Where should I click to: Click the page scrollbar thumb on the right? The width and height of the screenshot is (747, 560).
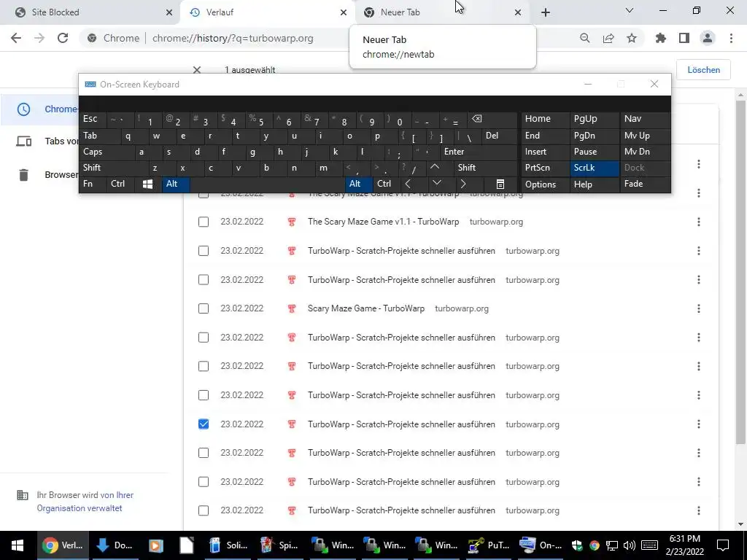[740, 271]
